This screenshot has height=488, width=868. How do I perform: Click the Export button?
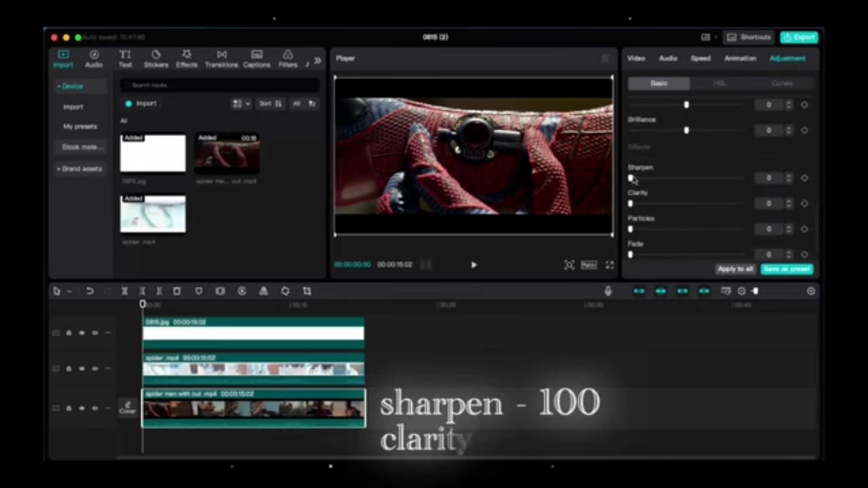799,37
